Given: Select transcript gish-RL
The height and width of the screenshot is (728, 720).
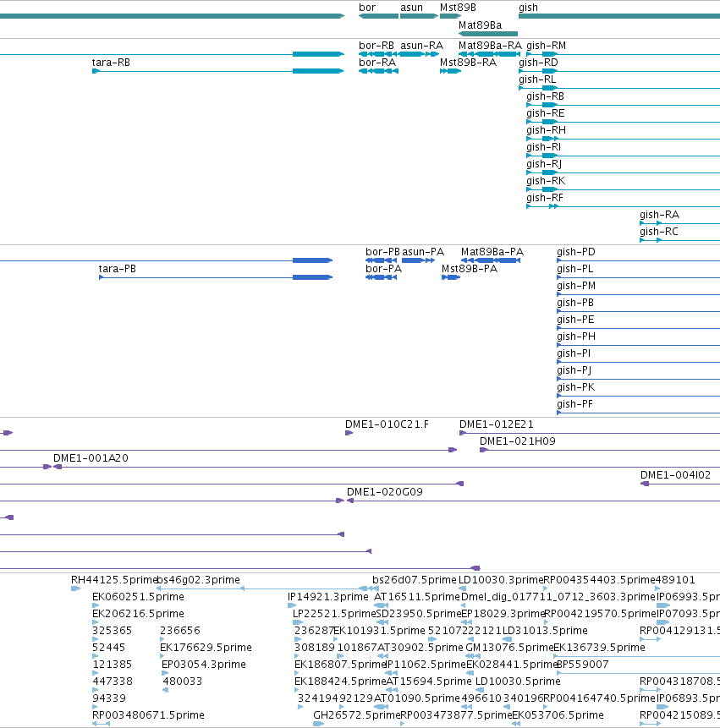Looking at the screenshot, I should [x=619, y=88].
